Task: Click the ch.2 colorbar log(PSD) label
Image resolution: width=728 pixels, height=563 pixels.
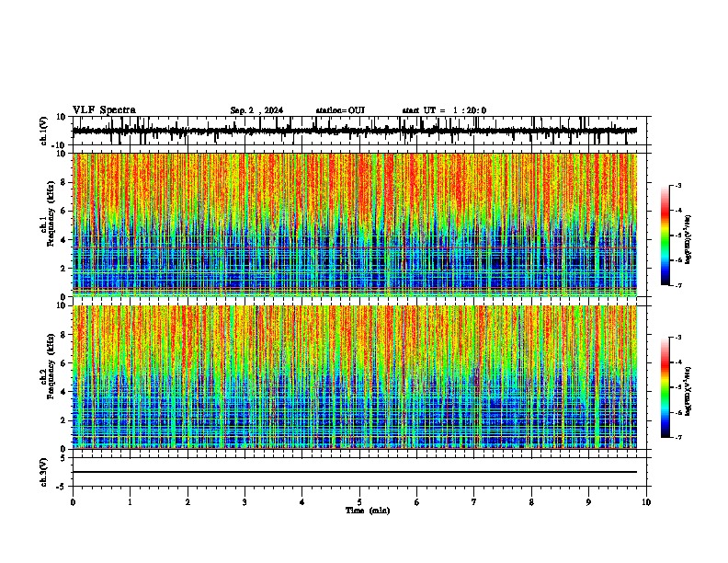Action: 688,391
